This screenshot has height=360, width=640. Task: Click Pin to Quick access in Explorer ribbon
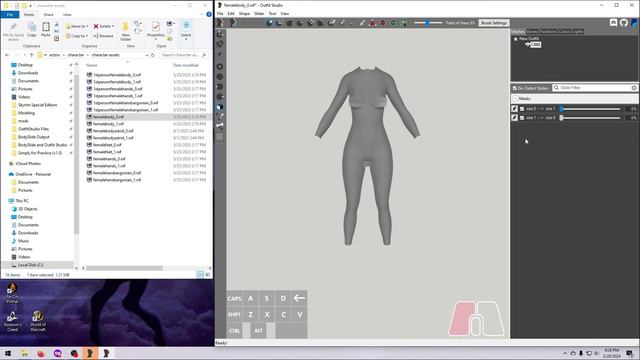(x=13, y=32)
